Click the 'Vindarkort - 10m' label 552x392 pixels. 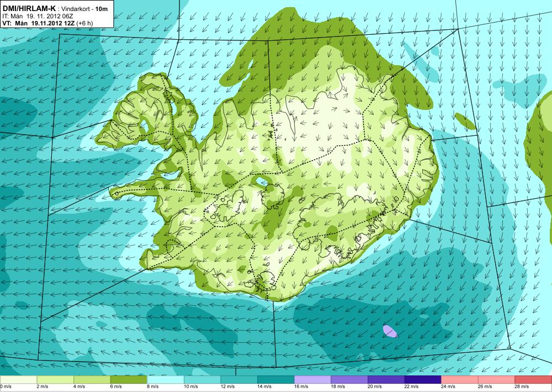click(84, 9)
